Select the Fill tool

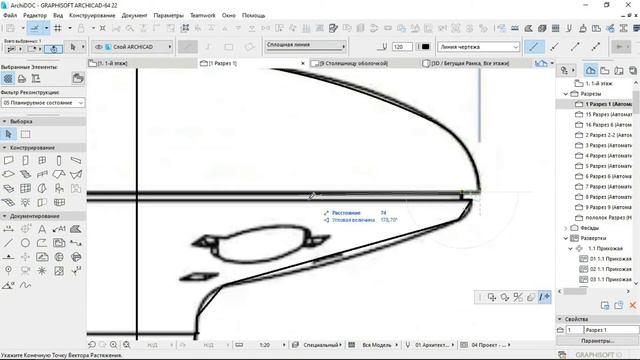click(76, 229)
